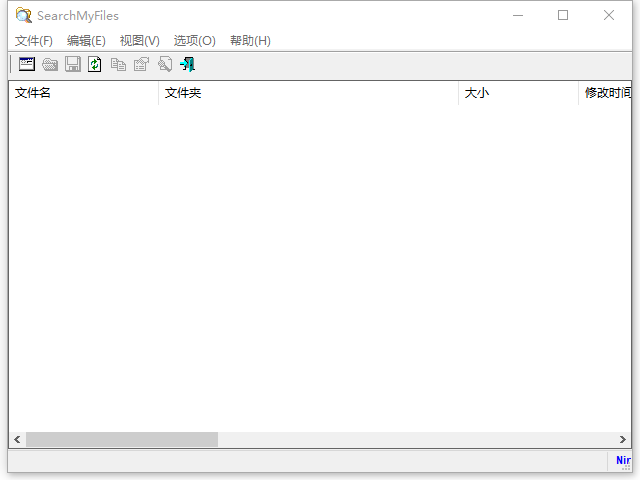Sort by the 修改时间 column header

tap(605, 93)
